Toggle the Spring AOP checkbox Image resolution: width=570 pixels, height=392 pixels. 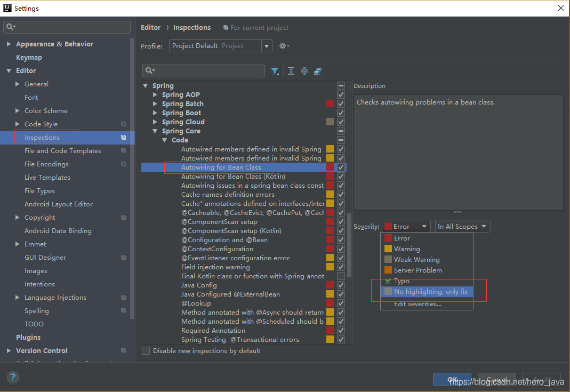[341, 94]
